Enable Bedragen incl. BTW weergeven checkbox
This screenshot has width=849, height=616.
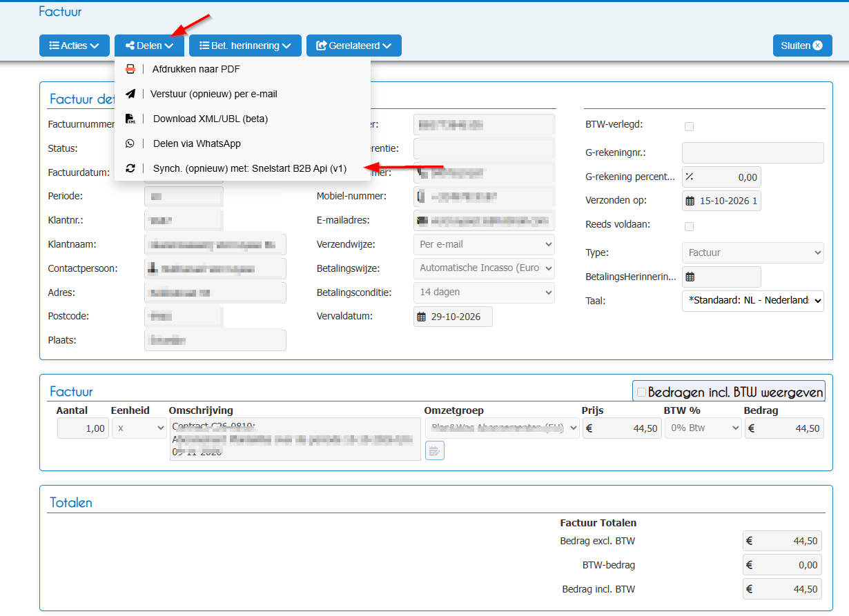(x=642, y=392)
